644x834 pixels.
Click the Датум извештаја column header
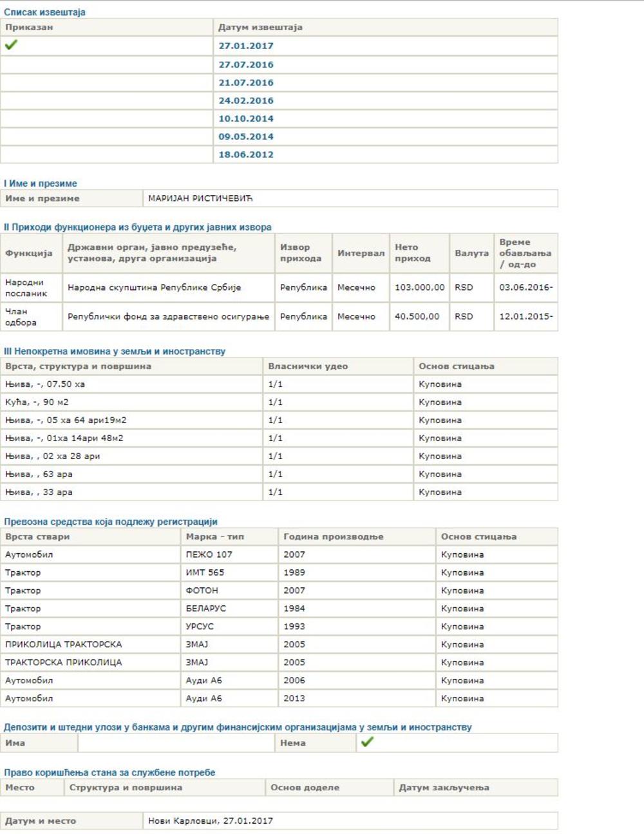(260, 27)
